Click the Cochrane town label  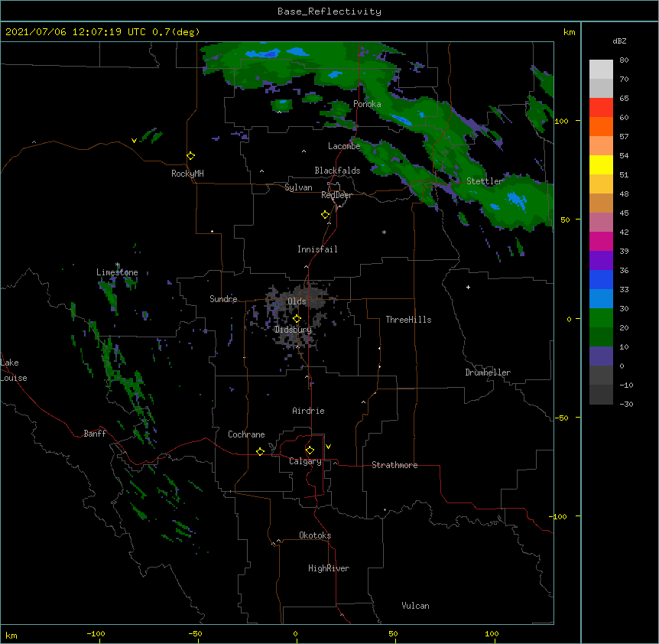[246, 434]
